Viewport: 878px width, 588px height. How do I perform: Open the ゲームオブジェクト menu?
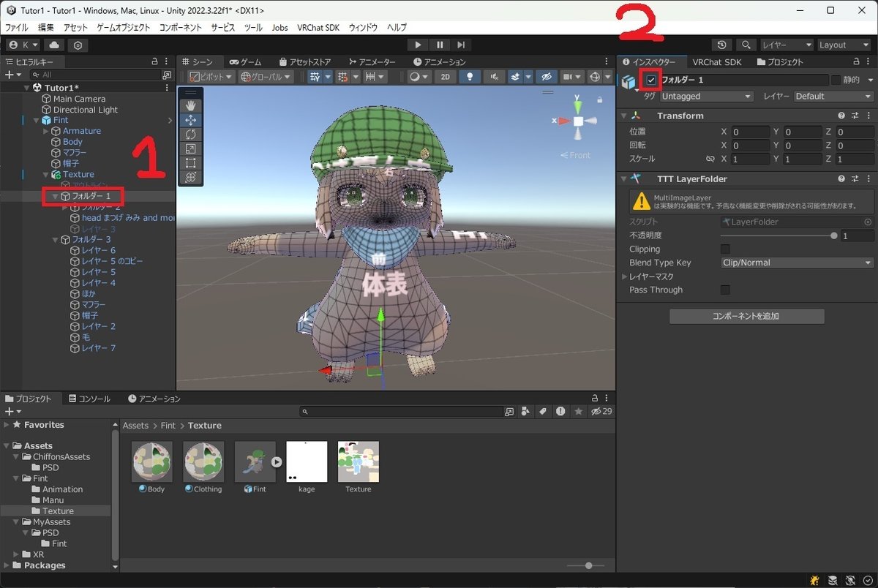(x=123, y=28)
